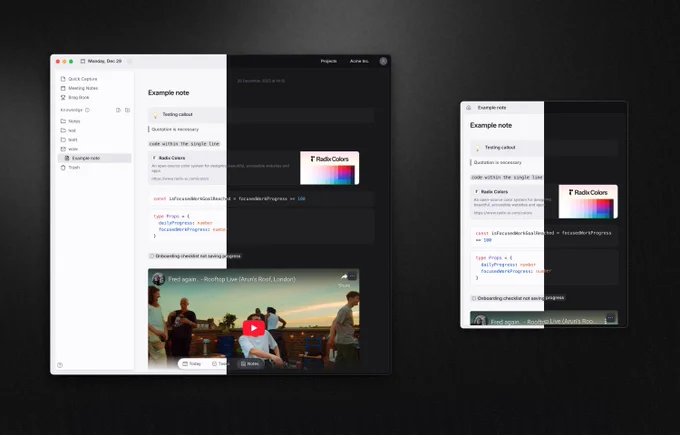Open Quick Capture in the sidebar
This screenshot has width=680, height=435.
point(78,79)
